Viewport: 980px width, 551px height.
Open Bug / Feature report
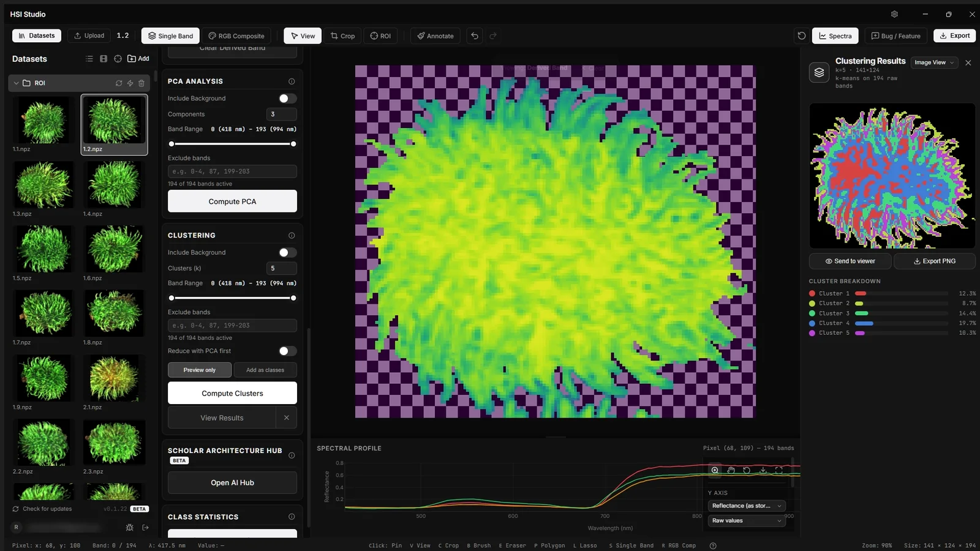[x=896, y=36]
